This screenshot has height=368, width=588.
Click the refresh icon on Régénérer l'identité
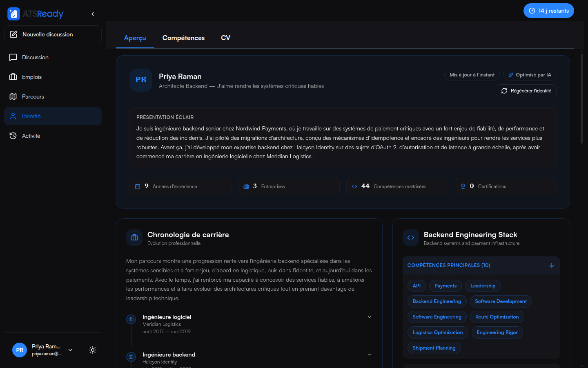point(504,91)
